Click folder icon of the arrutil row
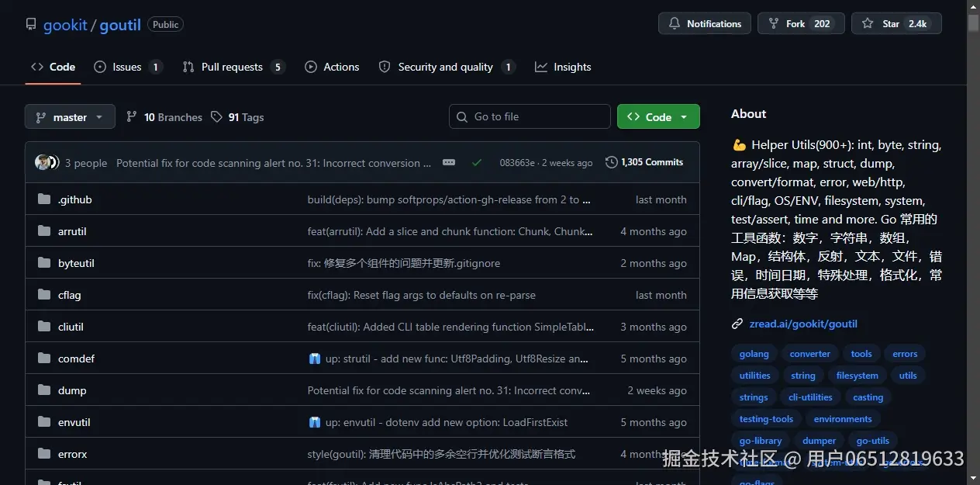 [x=44, y=231]
